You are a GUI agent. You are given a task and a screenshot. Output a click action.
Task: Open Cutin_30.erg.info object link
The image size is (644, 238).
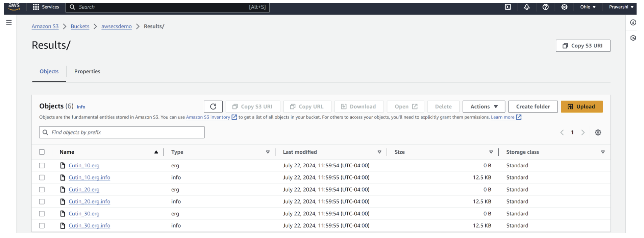(x=90, y=225)
